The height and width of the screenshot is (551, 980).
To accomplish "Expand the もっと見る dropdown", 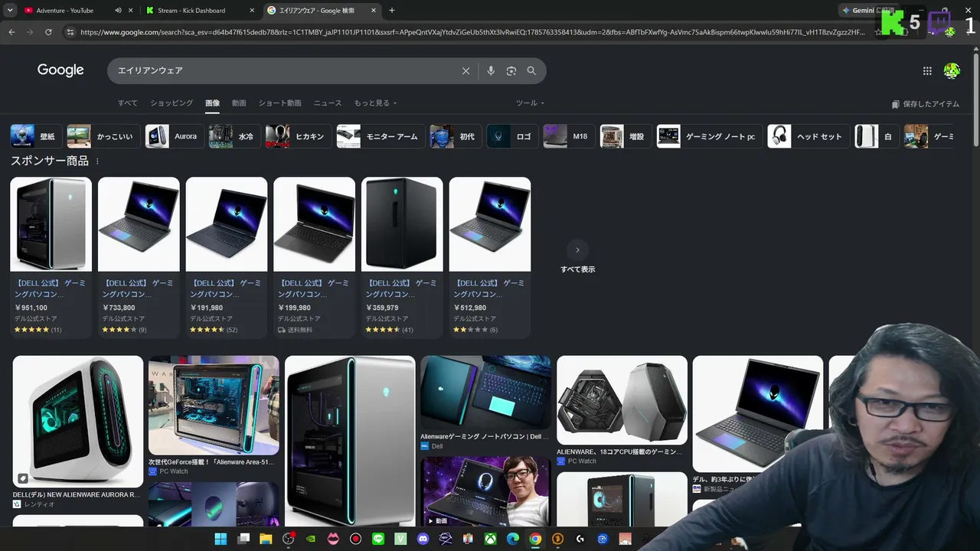I will point(375,103).
